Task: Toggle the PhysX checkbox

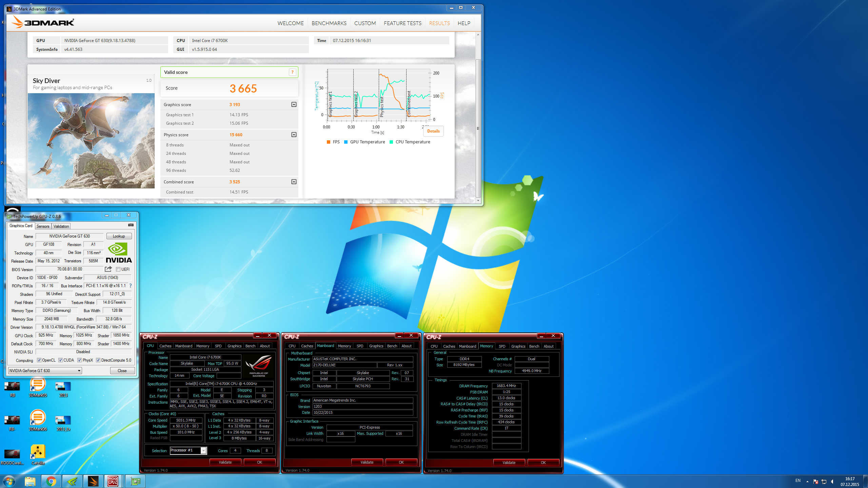Action: (80, 360)
